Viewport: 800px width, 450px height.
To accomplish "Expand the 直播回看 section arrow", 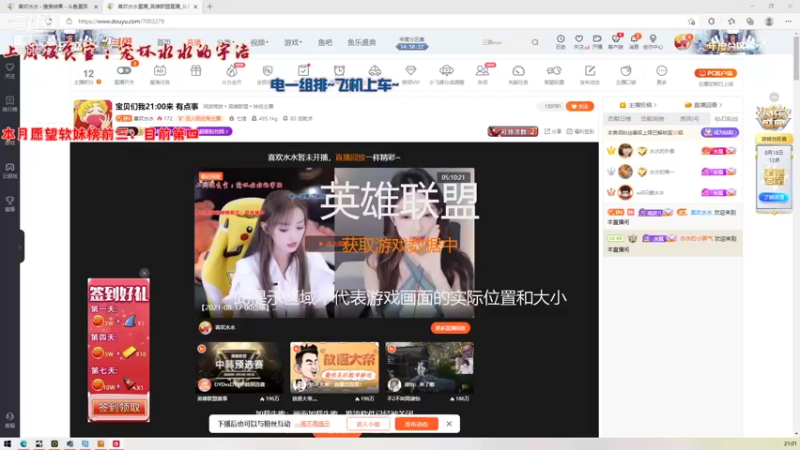I will coord(720,105).
